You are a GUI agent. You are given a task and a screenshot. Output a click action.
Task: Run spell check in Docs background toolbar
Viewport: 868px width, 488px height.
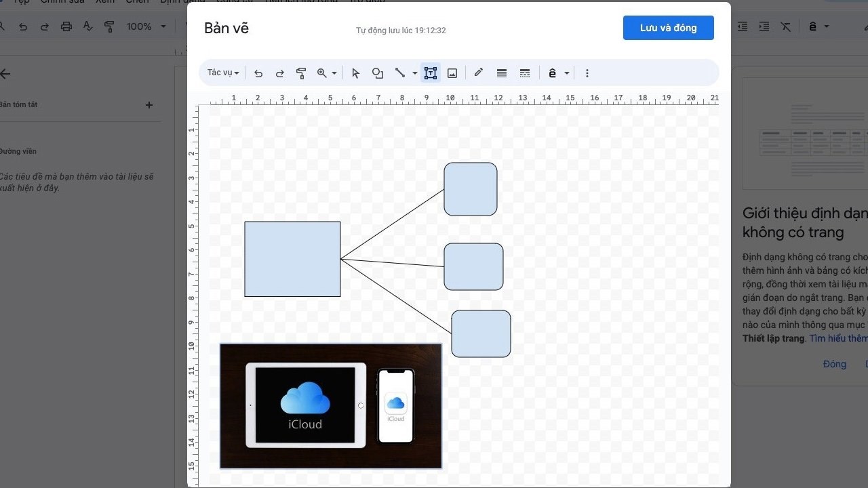point(87,26)
